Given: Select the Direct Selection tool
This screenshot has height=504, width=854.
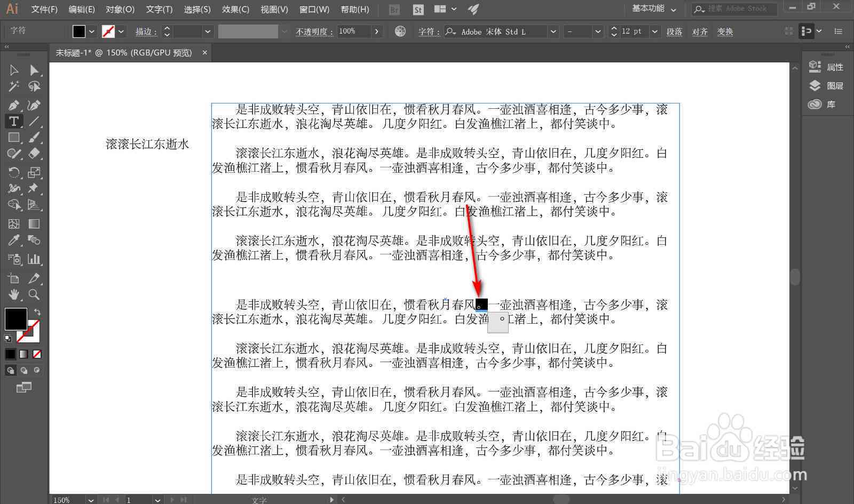Looking at the screenshot, I should tap(34, 70).
